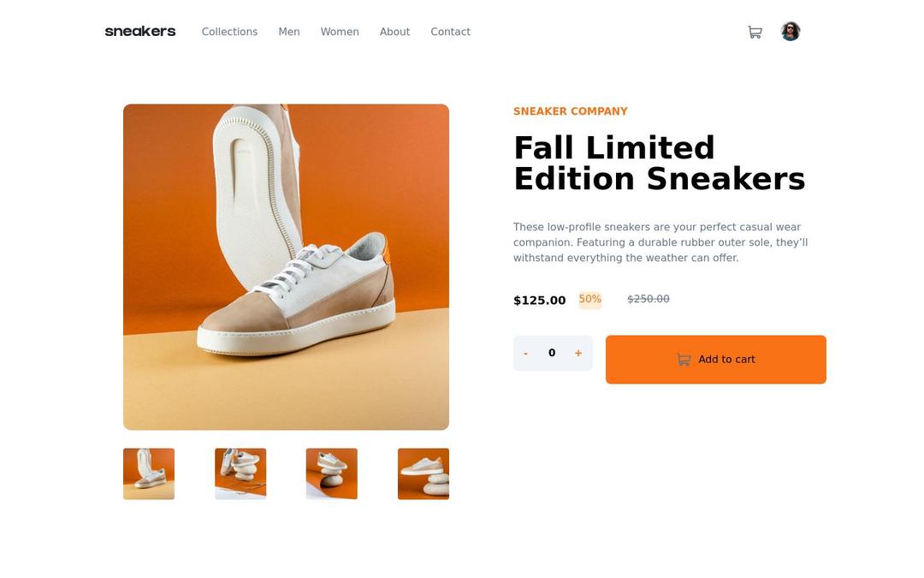Click the crossed-out $250.00 original price

[648, 299]
